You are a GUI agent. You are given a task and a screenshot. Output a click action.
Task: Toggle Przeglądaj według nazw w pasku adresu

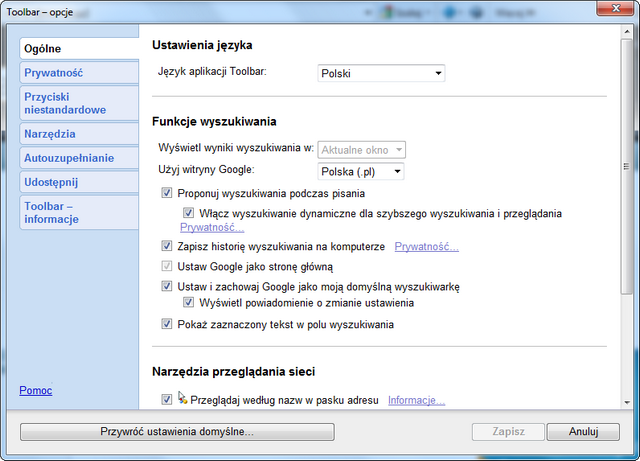167,399
